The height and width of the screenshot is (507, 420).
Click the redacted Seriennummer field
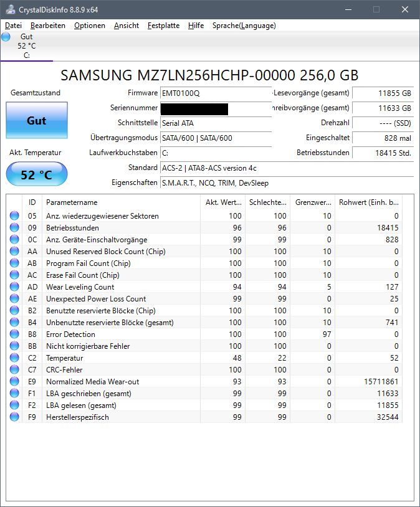tap(216, 108)
